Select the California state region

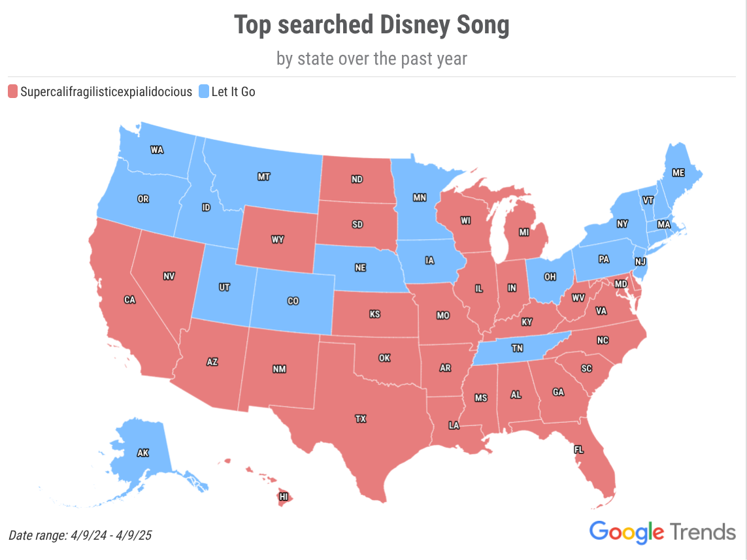click(x=129, y=299)
